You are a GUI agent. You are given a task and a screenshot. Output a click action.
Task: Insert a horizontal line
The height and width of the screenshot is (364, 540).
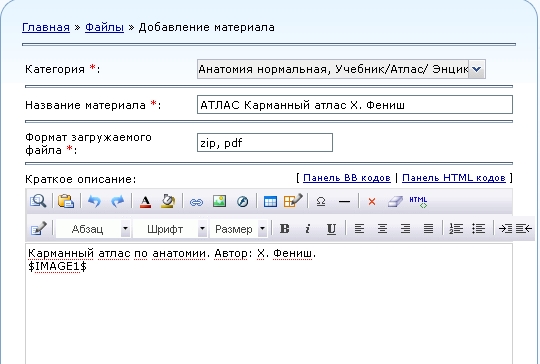click(344, 202)
